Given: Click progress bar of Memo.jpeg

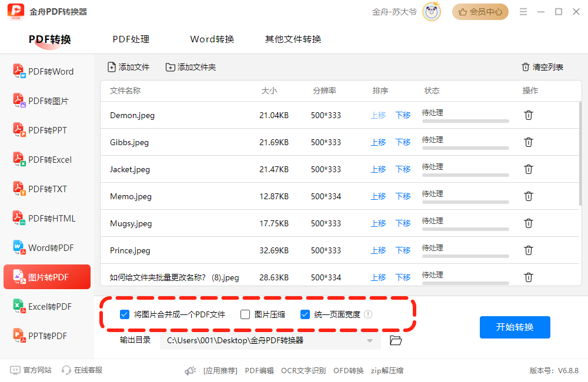Looking at the screenshot, I should [465, 202].
